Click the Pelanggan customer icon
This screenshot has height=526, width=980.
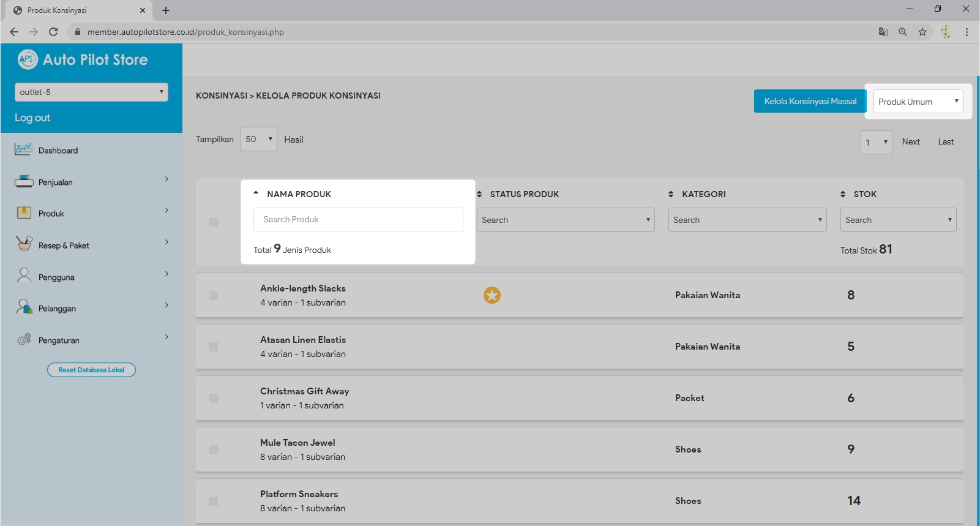24,307
